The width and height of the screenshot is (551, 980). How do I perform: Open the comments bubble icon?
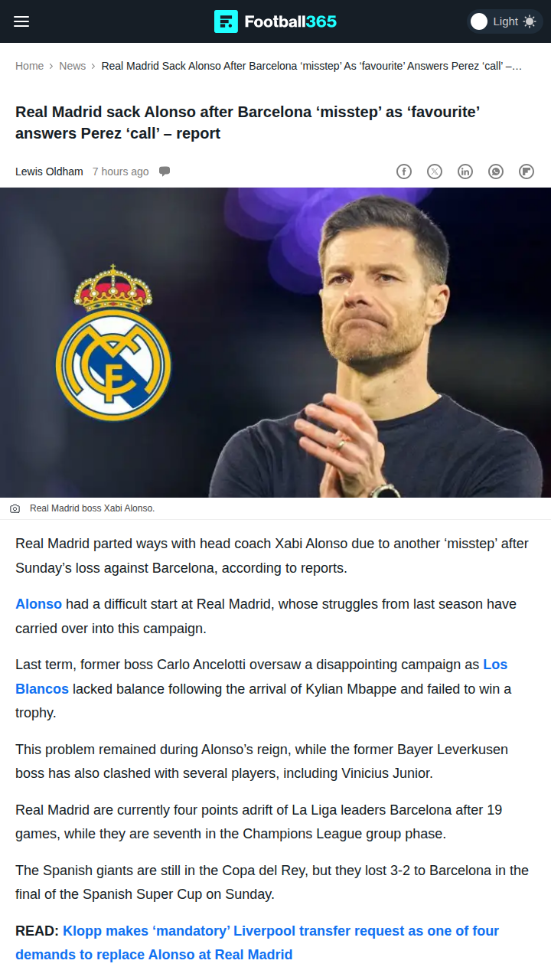[x=165, y=171]
